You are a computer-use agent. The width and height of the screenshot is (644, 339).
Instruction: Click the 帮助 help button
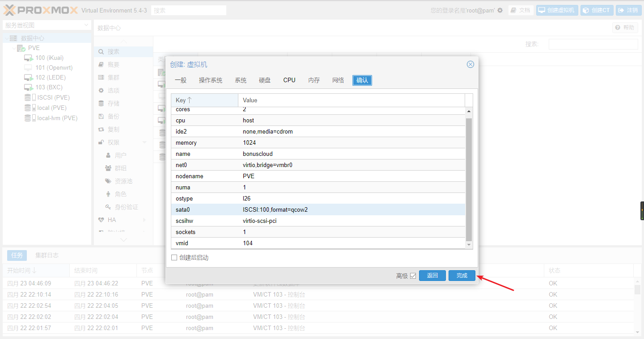pyautogui.click(x=625, y=28)
